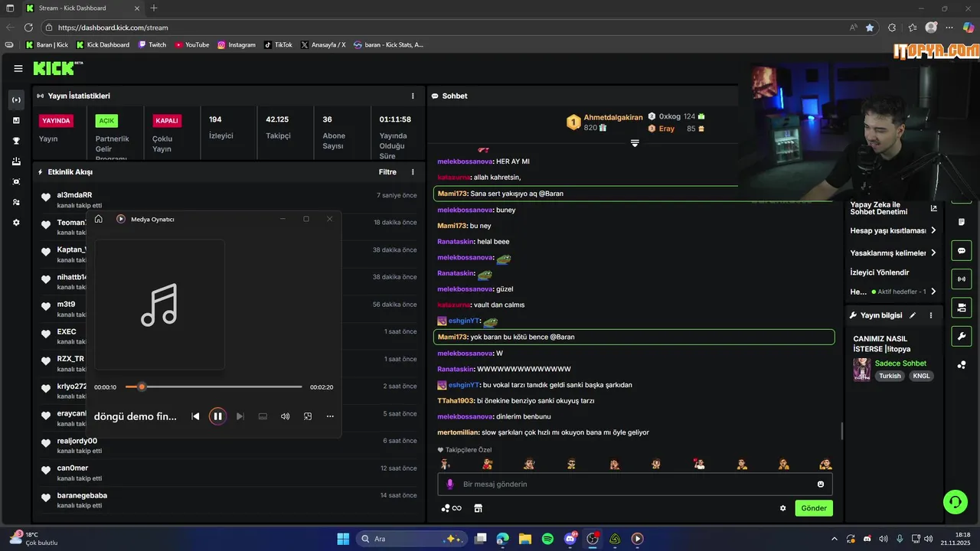Screen dimensions: 980x551
Task: Click Bir mesaj gönderin chat field
Action: point(635,484)
